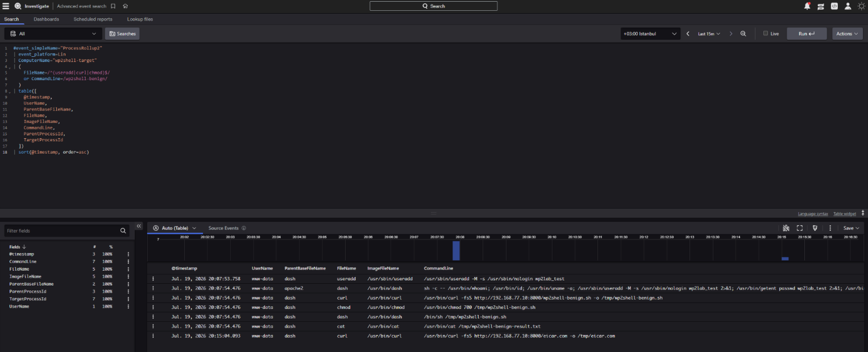Open the All repository selector dropdown
868x352 pixels.
pyautogui.click(x=53, y=34)
